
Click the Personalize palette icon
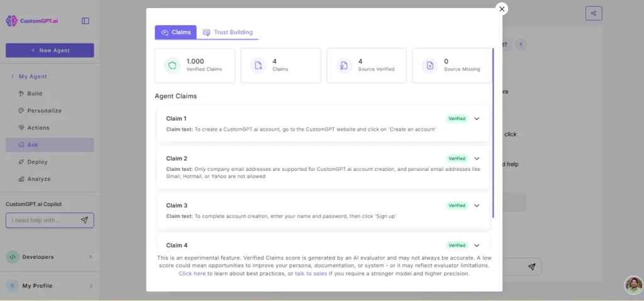coord(21,111)
